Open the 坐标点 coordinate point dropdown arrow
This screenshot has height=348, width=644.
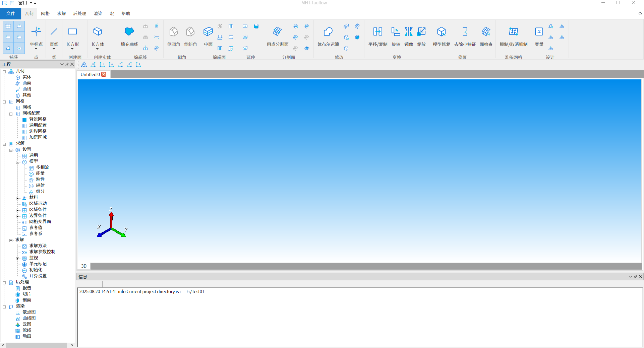pos(36,49)
